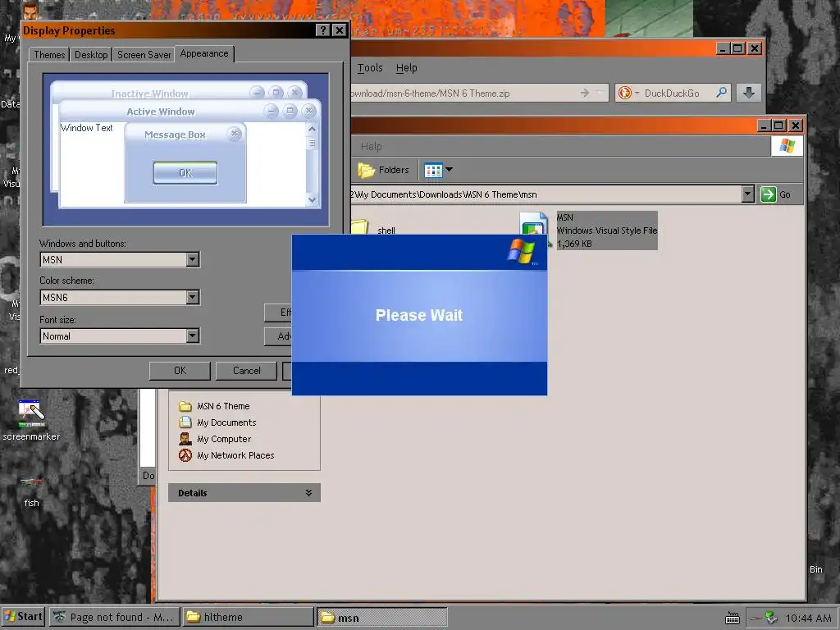
Task: Click the network connection tray icon
Action: (x=771, y=618)
